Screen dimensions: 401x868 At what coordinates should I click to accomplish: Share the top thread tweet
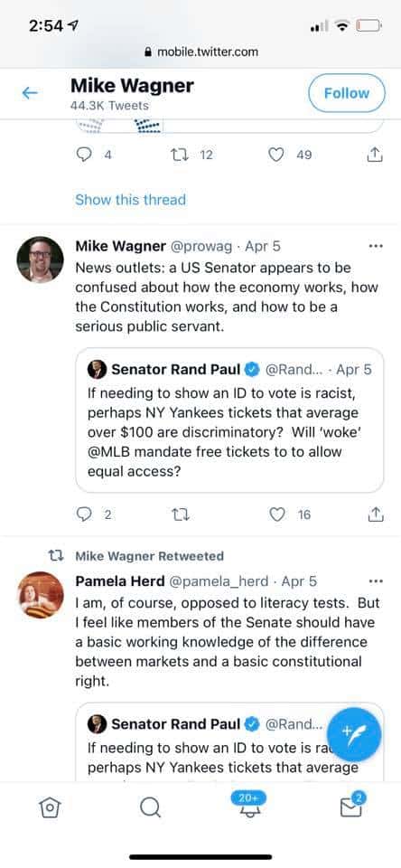(375, 155)
